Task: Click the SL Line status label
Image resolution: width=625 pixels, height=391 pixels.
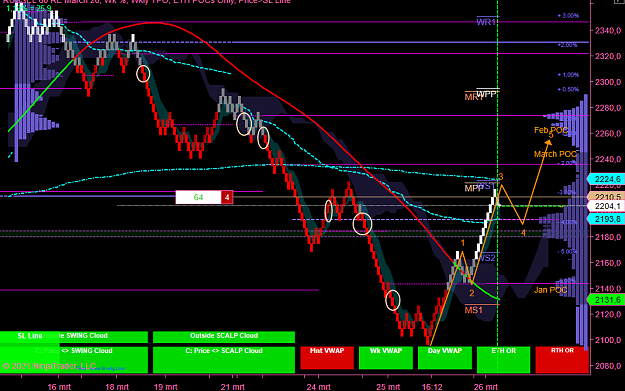Action: click(30, 336)
